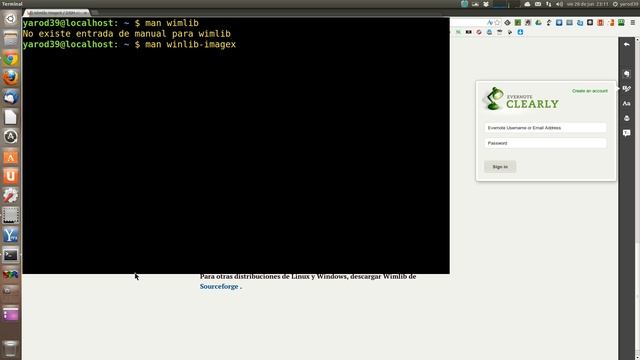Open the Ubuntu Dash home launcher

click(x=11, y=19)
